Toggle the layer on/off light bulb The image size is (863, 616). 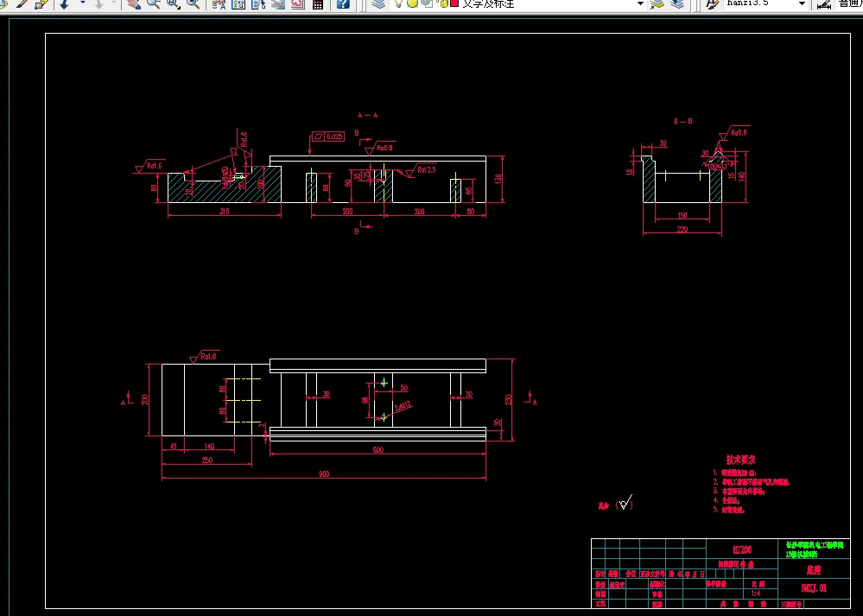pyautogui.click(x=398, y=3)
